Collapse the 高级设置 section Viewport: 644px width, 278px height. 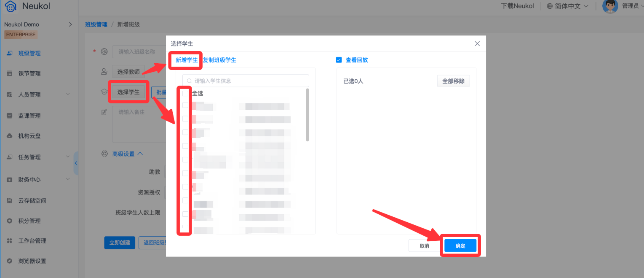point(128,154)
